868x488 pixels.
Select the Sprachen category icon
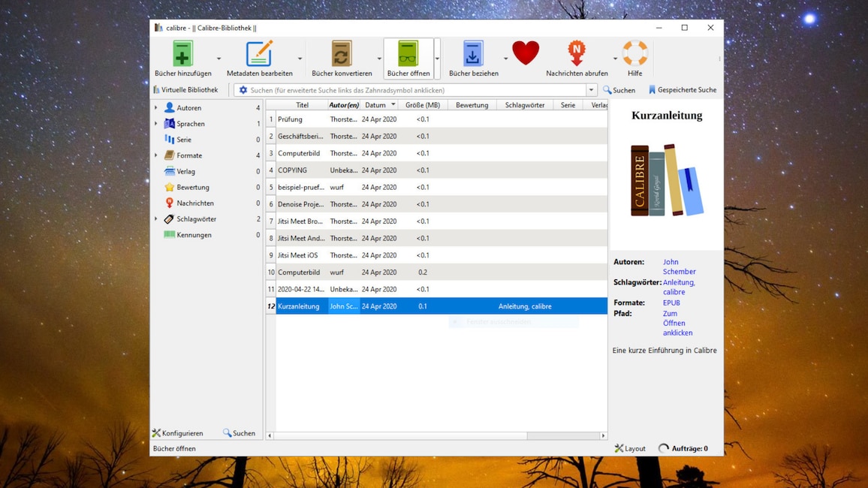coord(170,123)
